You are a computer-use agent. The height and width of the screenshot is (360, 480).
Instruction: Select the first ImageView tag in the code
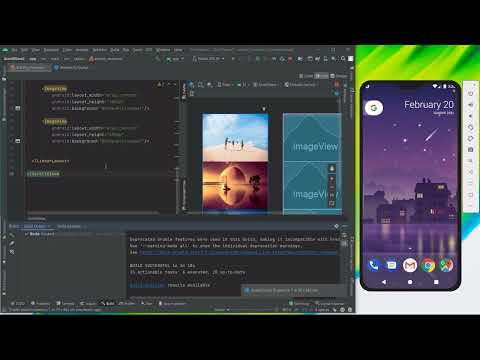coord(55,89)
